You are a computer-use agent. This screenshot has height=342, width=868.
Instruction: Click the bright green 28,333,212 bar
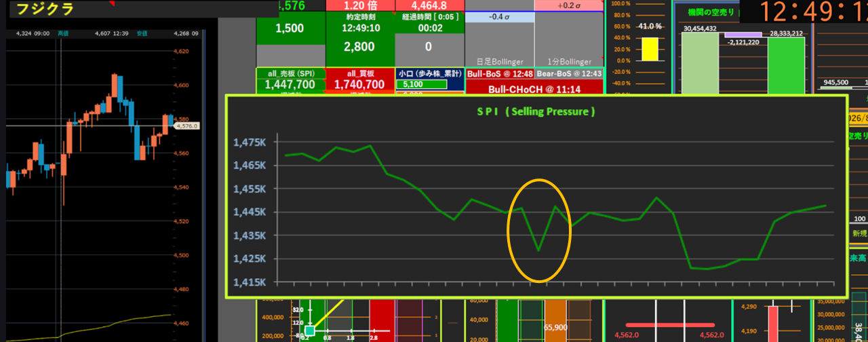pos(786,65)
